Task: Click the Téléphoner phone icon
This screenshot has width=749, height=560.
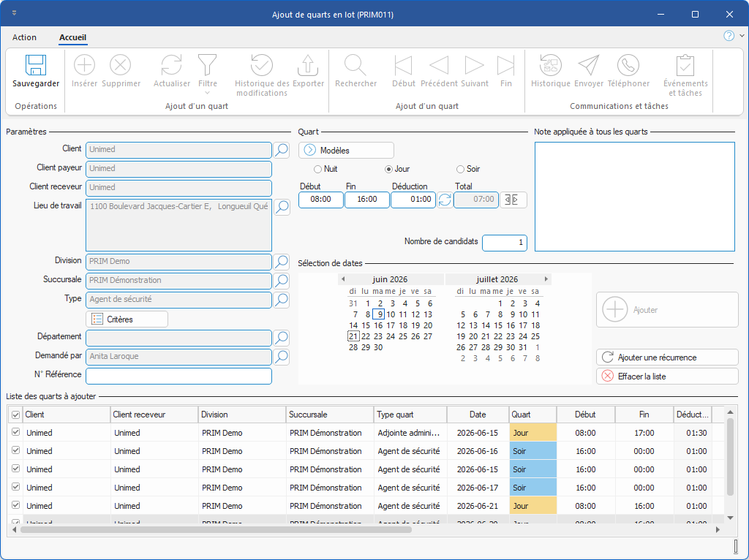Action: point(628,65)
